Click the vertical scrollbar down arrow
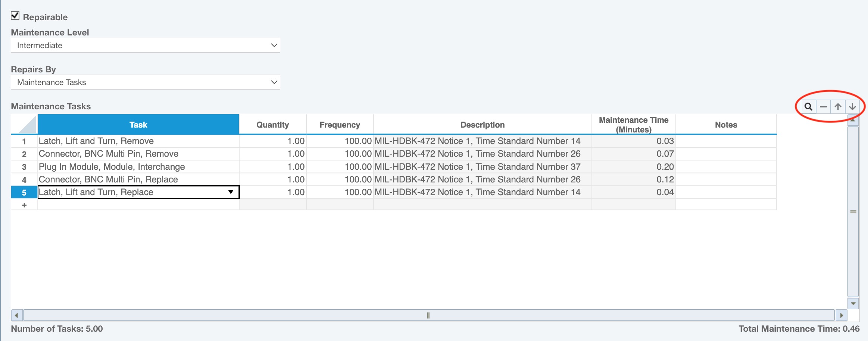The image size is (868, 341). (x=853, y=303)
